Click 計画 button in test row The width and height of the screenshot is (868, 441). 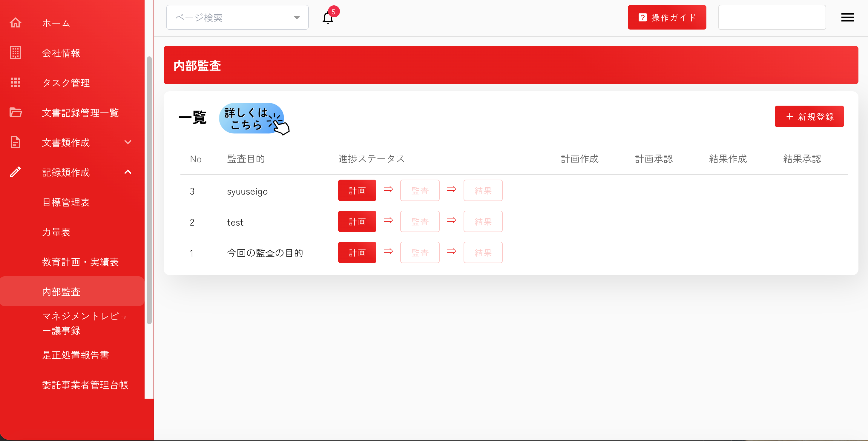[x=357, y=221]
